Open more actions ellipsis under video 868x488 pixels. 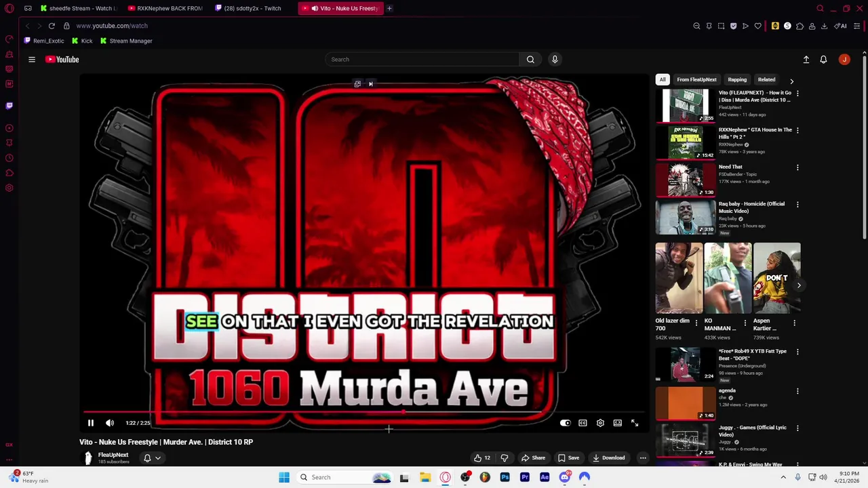pyautogui.click(x=643, y=458)
